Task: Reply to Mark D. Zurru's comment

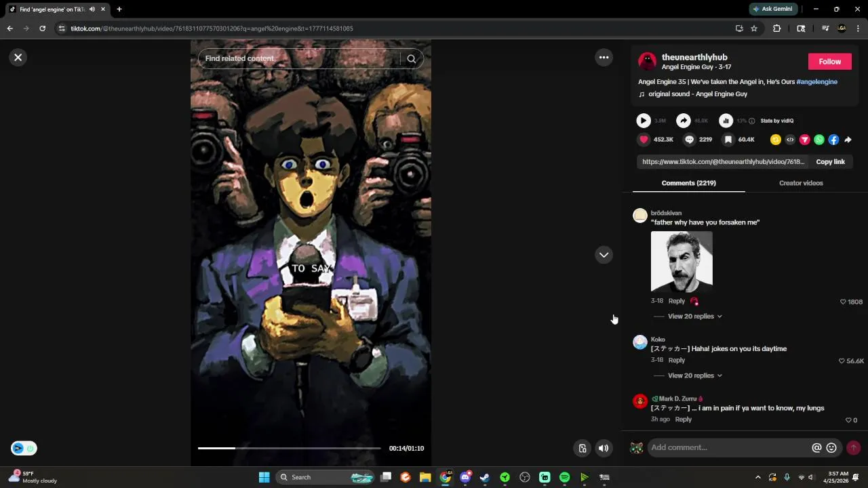Action: tap(684, 420)
